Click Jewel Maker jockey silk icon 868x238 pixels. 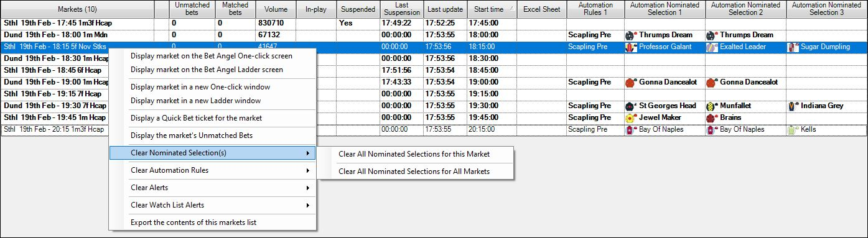click(631, 117)
